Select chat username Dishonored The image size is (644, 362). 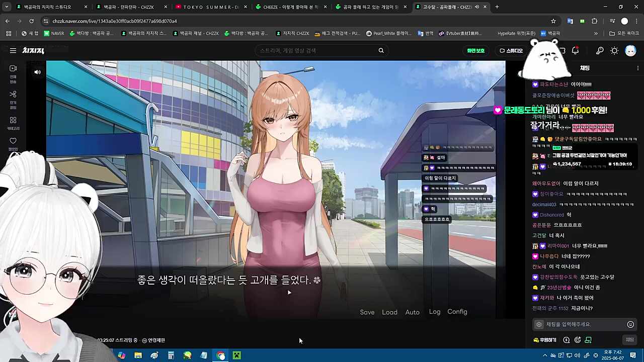[552, 215]
